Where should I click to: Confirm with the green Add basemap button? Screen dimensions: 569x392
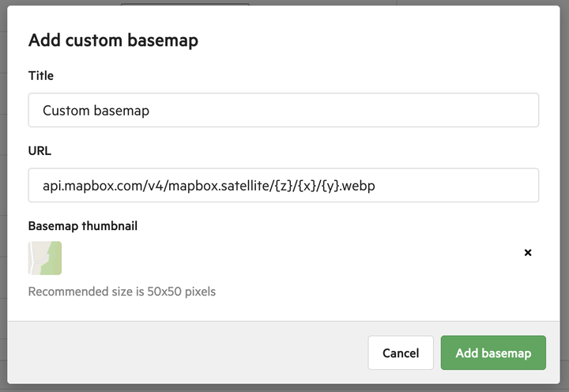tap(493, 352)
